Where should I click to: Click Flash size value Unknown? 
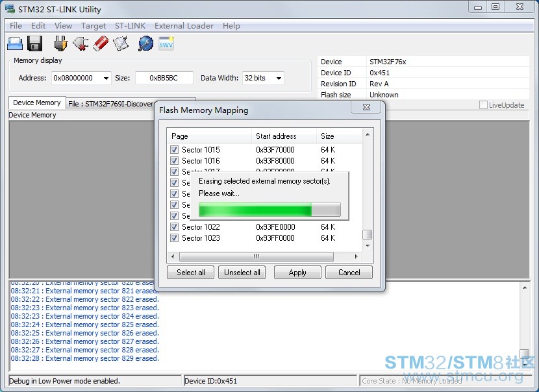coord(384,95)
